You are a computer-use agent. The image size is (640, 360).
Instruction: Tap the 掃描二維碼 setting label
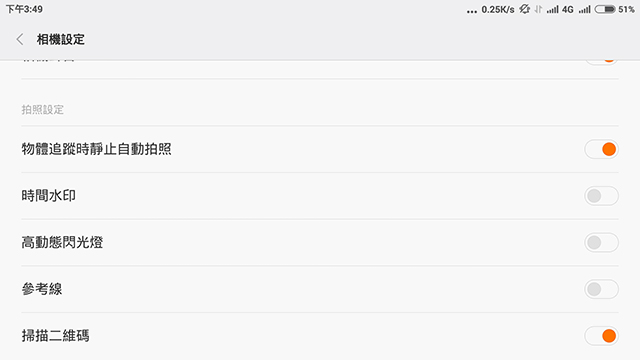click(x=55, y=336)
